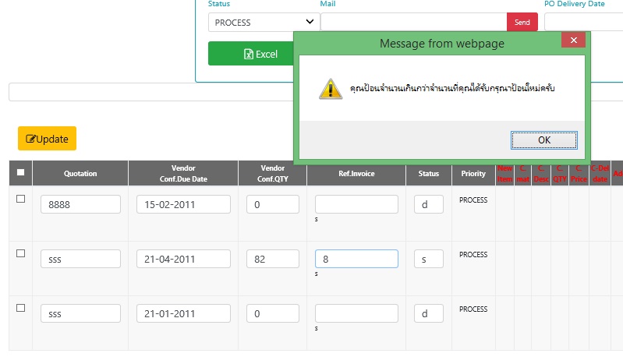Click Quotation field in the 21-01-2011 row

(80, 313)
